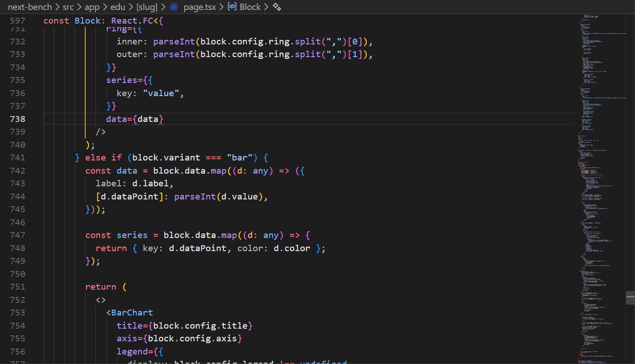Open the app folder breadcrumb
Viewport: 635px width, 364px height.
(92, 7)
